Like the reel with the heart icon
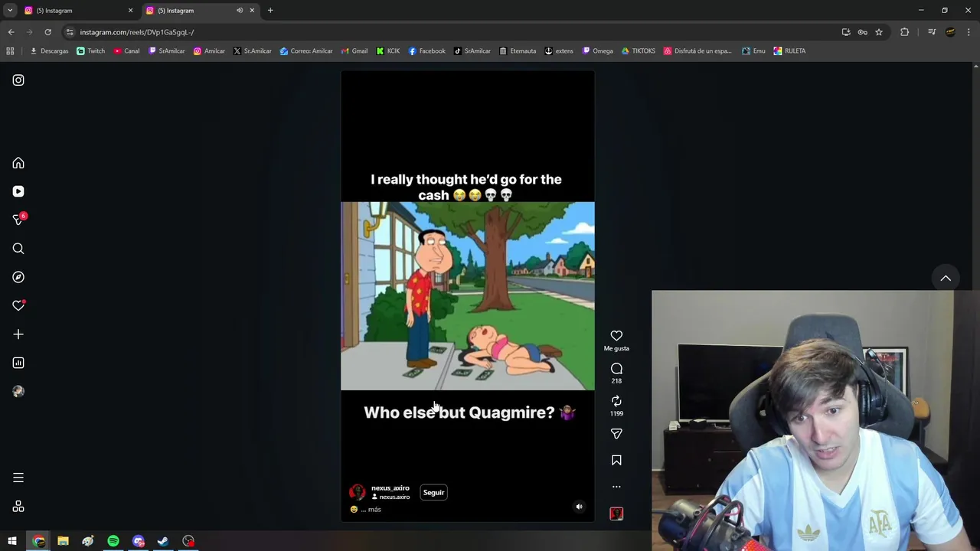The height and width of the screenshot is (551, 980). pyautogui.click(x=616, y=336)
